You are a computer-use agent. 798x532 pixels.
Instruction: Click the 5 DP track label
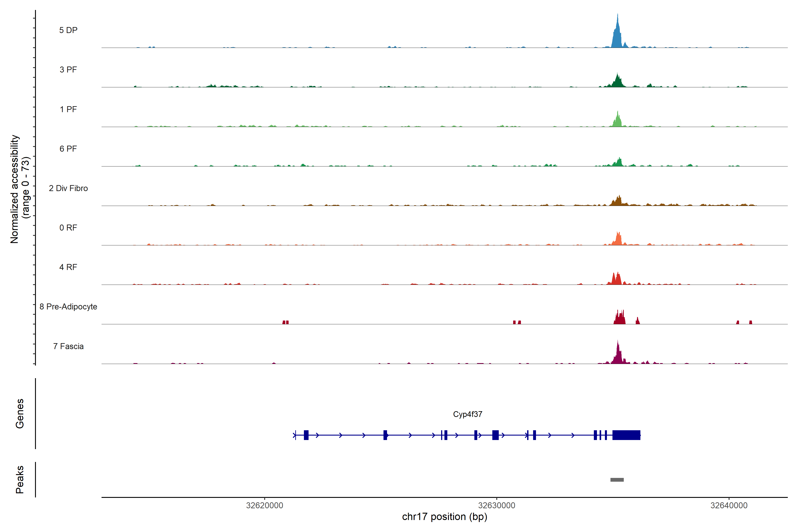pos(68,30)
